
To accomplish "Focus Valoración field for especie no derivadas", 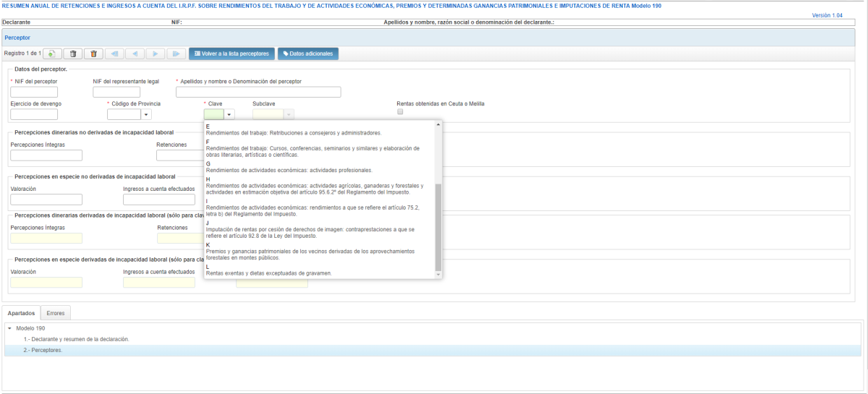I will click(x=47, y=200).
